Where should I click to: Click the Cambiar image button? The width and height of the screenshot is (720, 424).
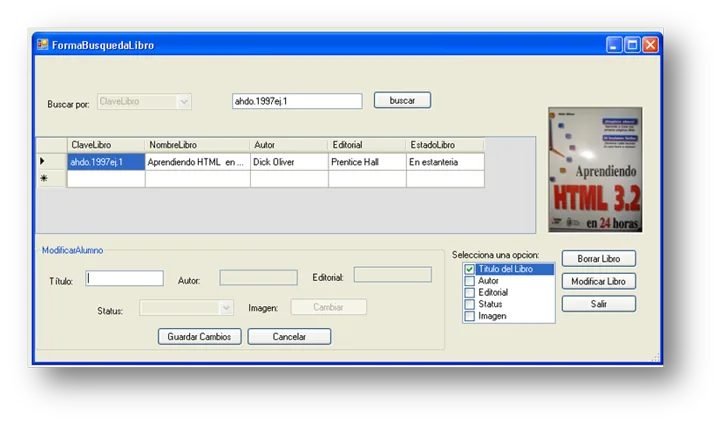[x=328, y=307]
